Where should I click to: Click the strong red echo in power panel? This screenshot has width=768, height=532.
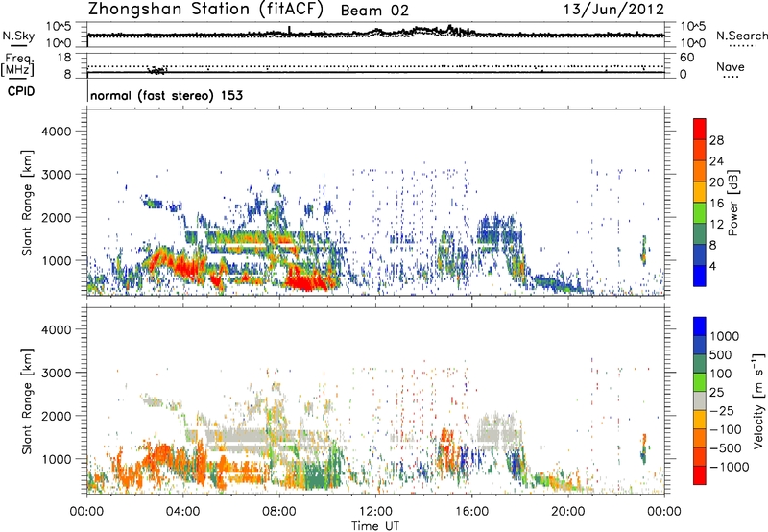[x=306, y=282]
